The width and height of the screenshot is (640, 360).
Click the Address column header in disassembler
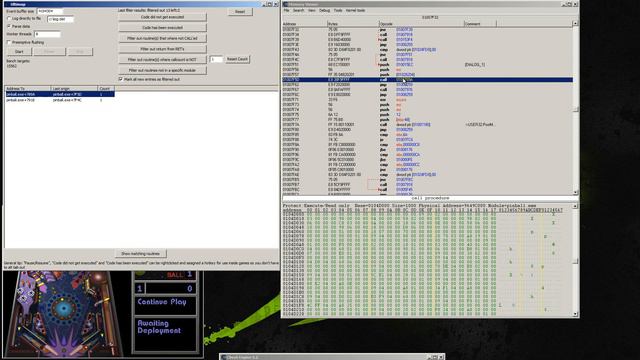[304, 24]
